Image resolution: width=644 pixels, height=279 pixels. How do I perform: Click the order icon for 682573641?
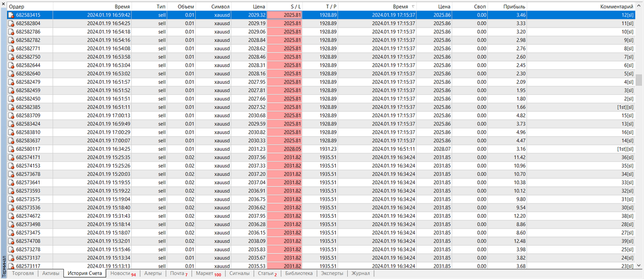11,182
